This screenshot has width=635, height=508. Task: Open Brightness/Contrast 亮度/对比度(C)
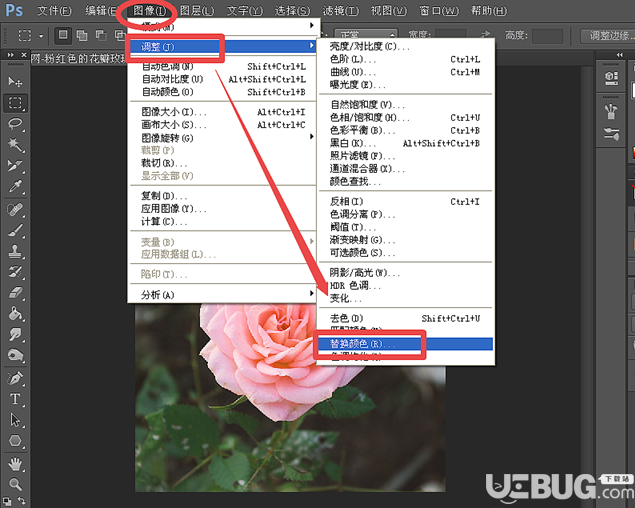coord(405,47)
